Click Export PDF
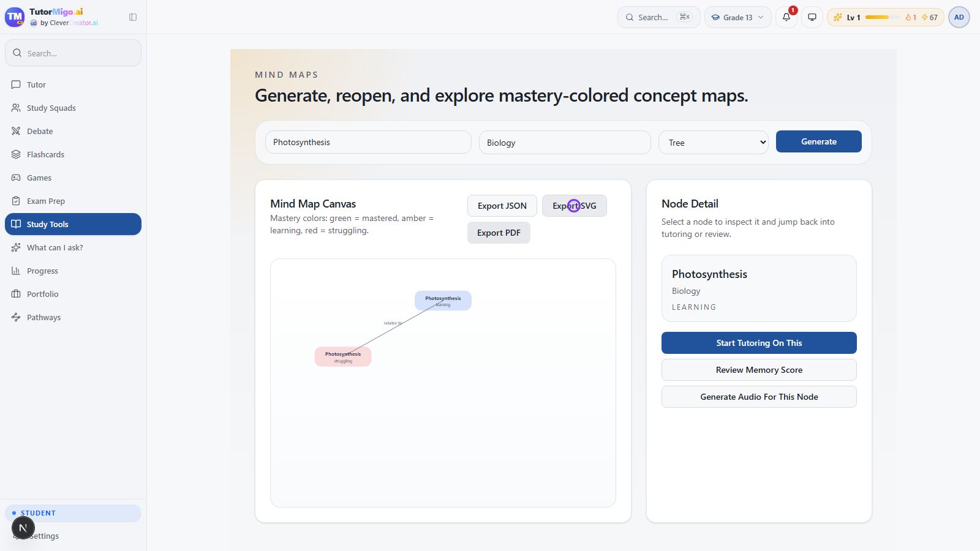Screen dimensions: 980x551 point(499,233)
